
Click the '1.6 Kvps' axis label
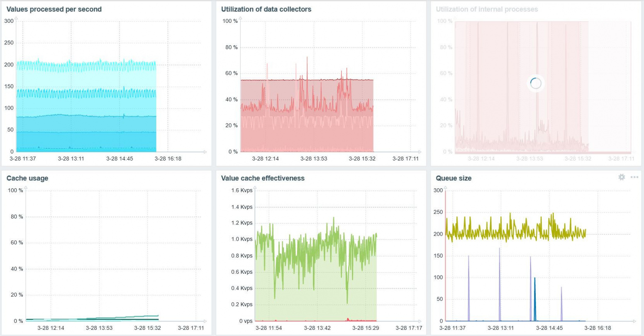tap(242, 190)
